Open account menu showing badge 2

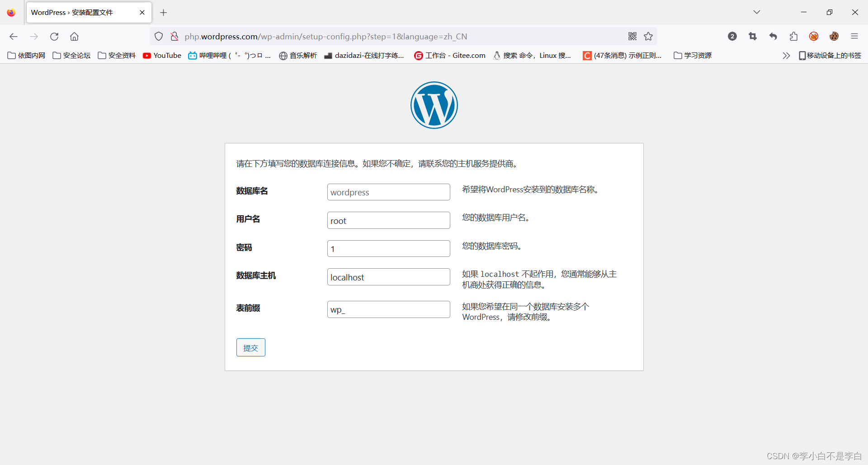(732, 36)
